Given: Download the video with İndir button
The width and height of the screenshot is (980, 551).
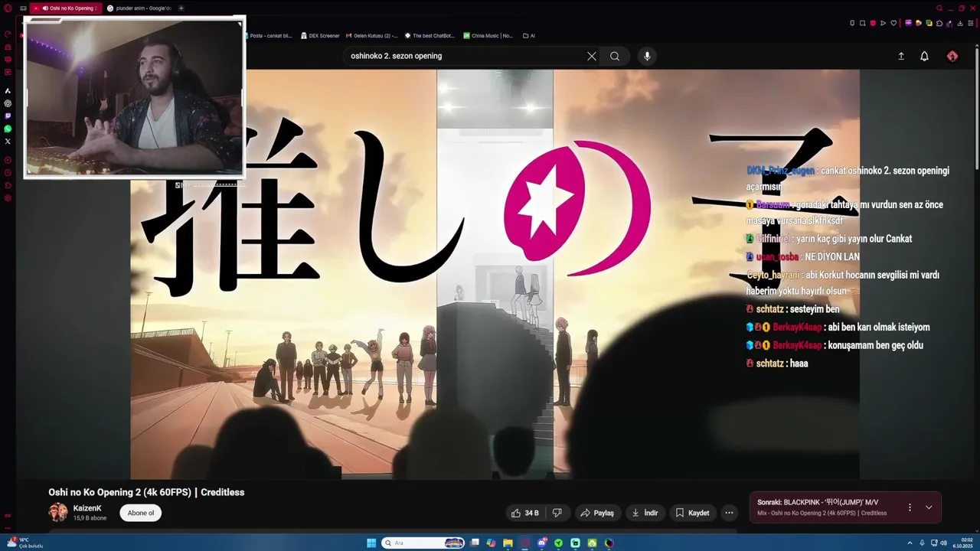Looking at the screenshot, I should [x=645, y=513].
